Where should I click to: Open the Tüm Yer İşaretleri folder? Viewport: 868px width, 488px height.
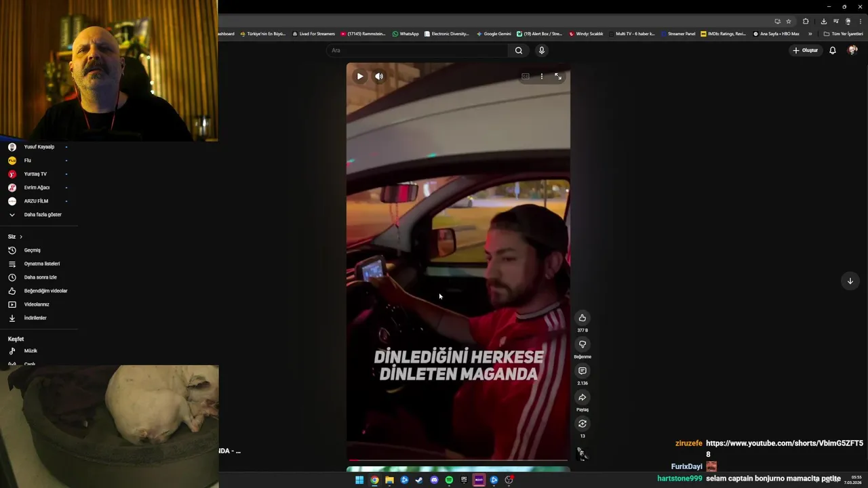pos(844,34)
